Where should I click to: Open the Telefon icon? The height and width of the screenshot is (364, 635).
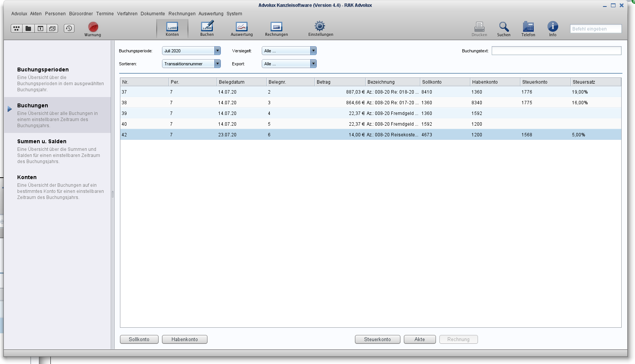(x=528, y=29)
